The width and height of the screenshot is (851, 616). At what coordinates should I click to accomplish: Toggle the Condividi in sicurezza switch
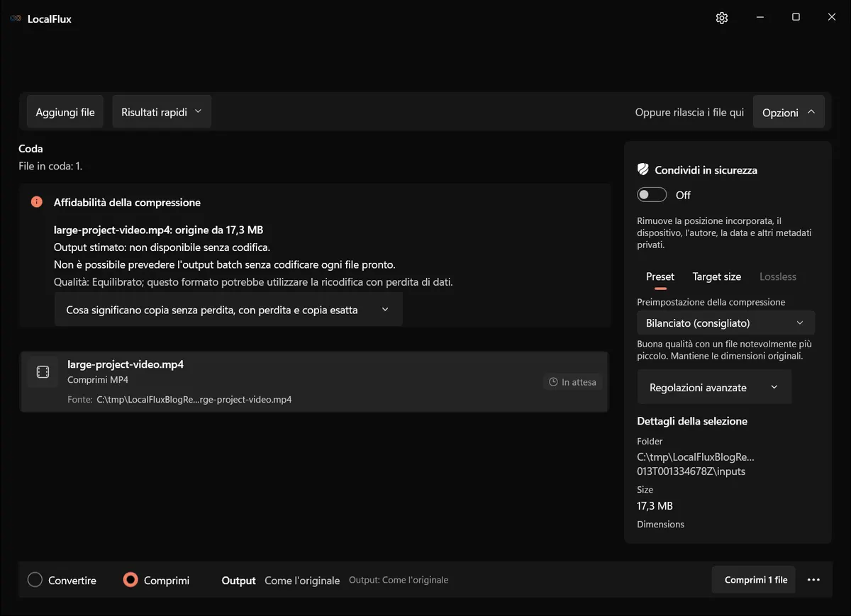[652, 195]
